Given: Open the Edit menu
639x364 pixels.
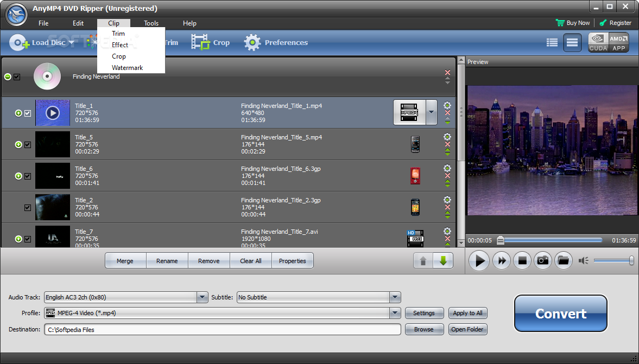Looking at the screenshot, I should tap(78, 23).
